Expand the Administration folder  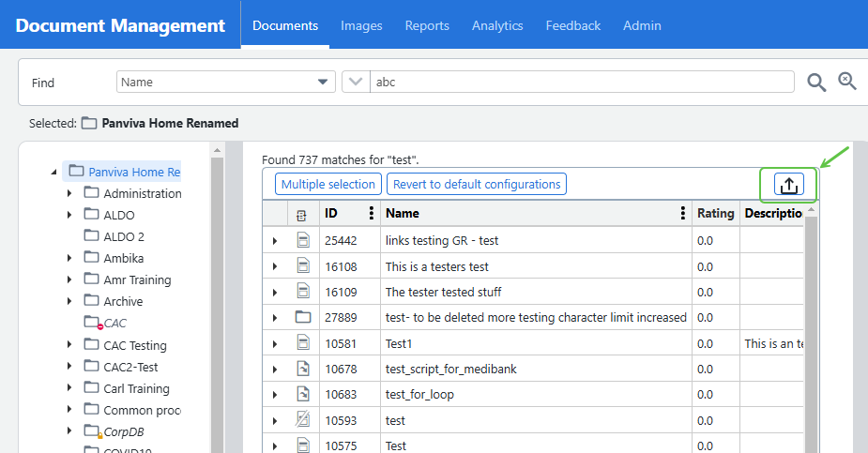(x=69, y=193)
